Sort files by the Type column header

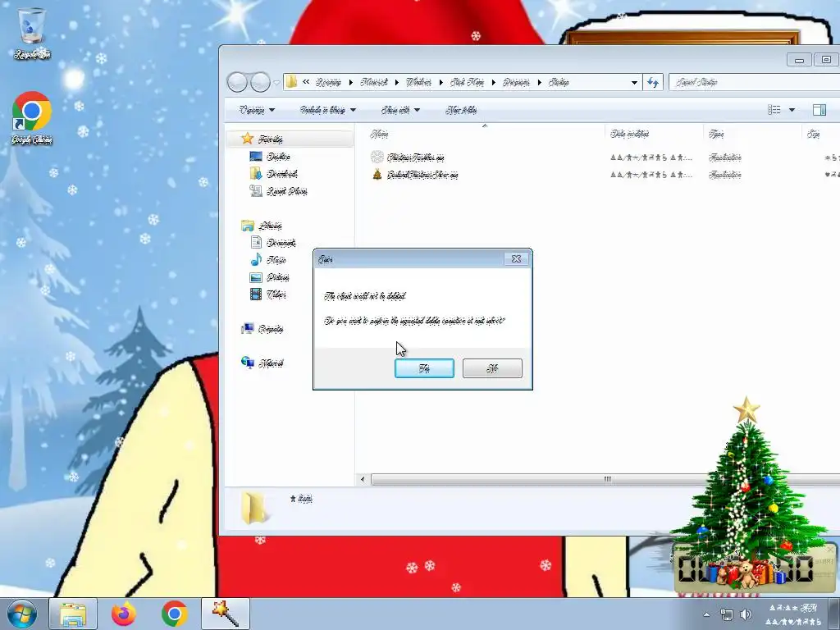click(752, 134)
